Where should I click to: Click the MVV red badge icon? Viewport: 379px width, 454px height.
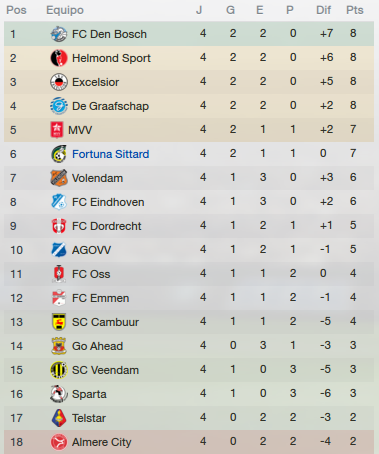57,130
